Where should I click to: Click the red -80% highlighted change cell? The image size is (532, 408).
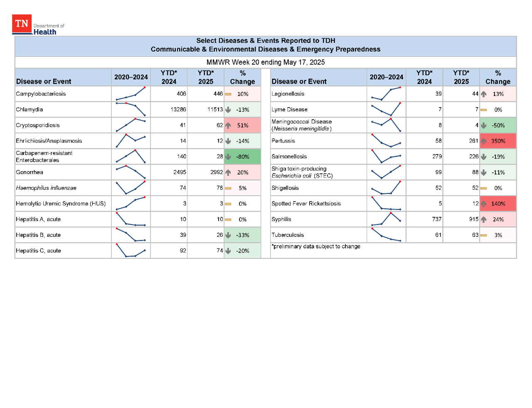[242, 157]
